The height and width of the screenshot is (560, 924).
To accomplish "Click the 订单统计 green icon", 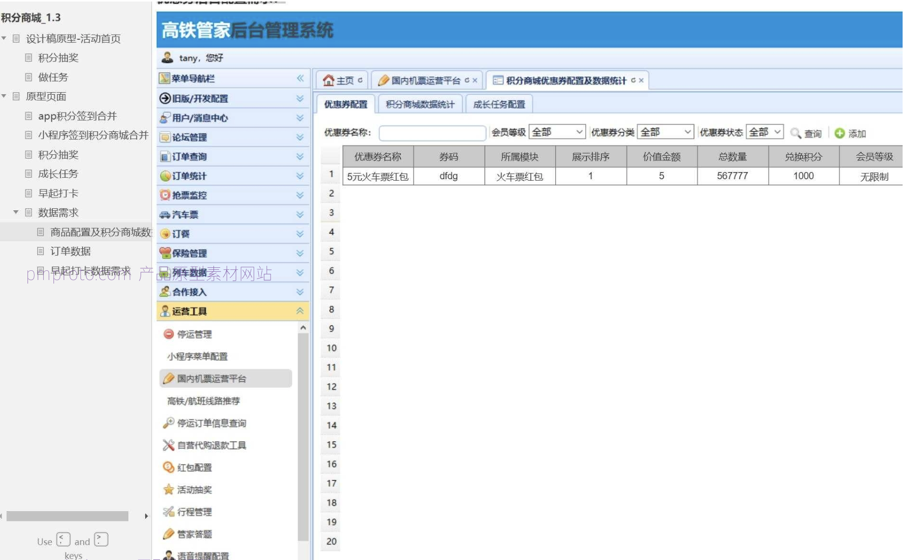I will [165, 176].
